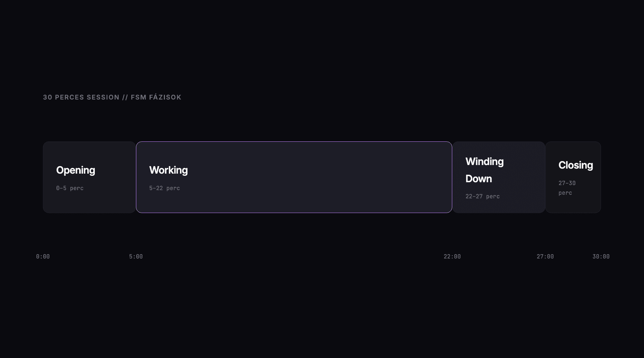Click the "22–27 perc" duration label
The width and height of the screenshot is (644, 358).
click(482, 196)
